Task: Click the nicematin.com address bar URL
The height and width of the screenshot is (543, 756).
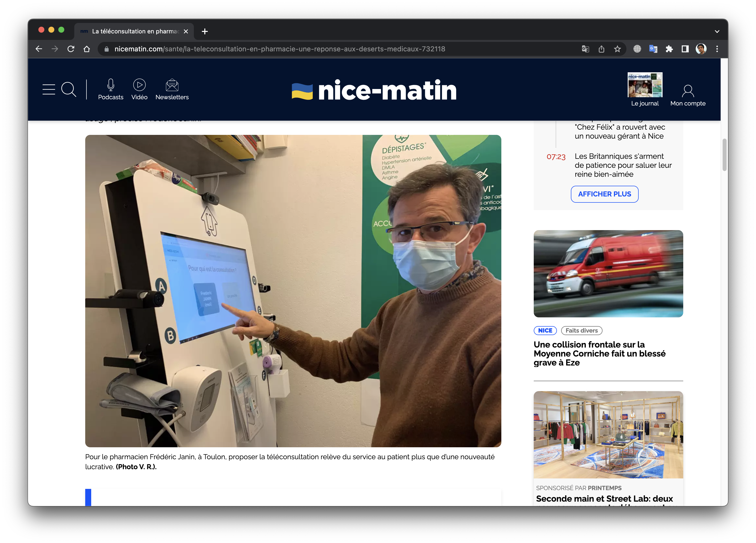Action: click(x=280, y=49)
